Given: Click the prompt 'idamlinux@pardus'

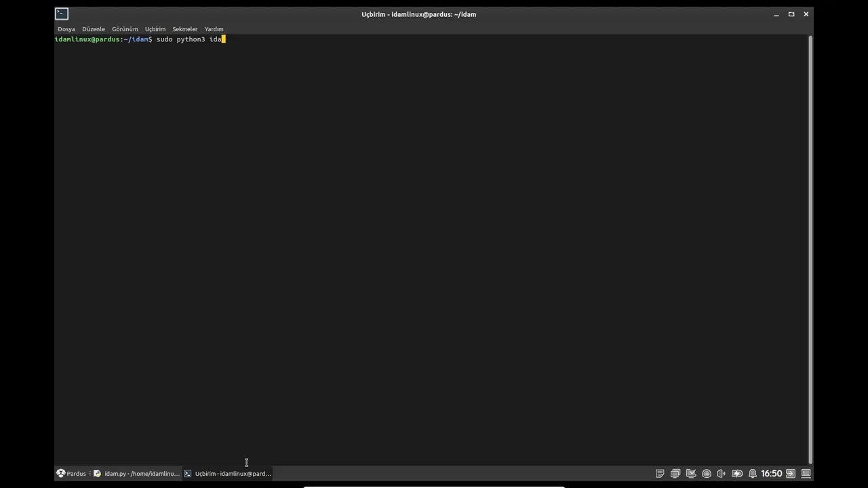Looking at the screenshot, I should coord(87,39).
